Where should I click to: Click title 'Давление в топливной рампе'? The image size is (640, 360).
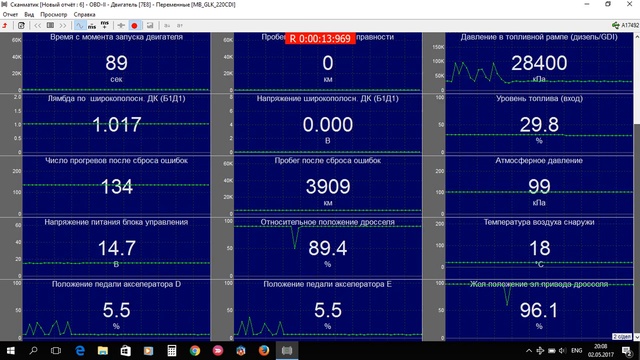[515, 37]
